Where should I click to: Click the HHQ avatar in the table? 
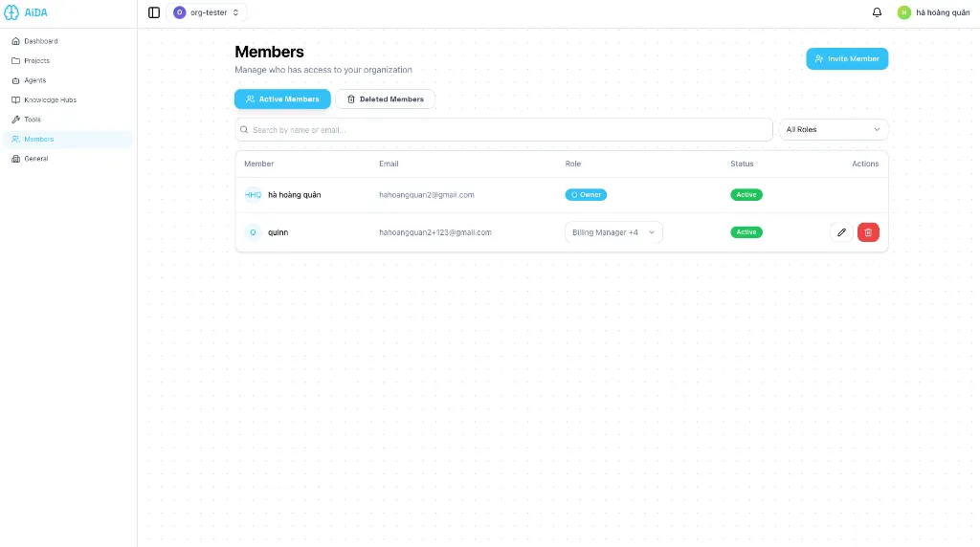click(253, 195)
